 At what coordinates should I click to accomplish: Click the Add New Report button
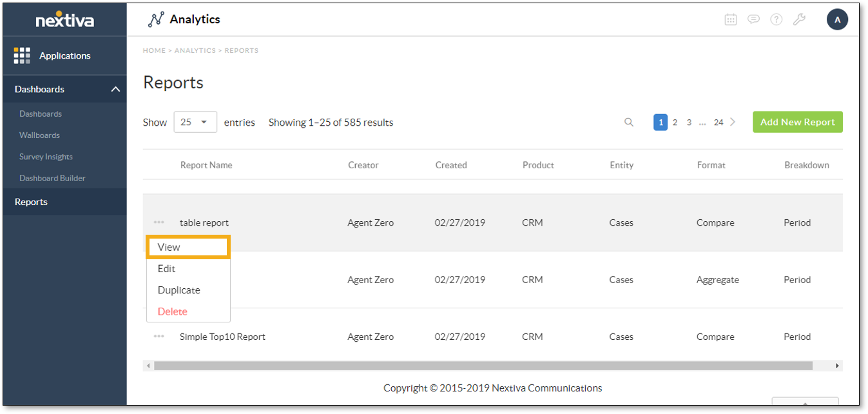click(x=797, y=122)
